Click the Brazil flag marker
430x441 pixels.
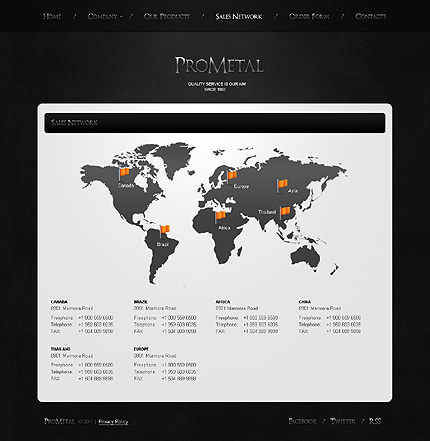click(x=165, y=231)
